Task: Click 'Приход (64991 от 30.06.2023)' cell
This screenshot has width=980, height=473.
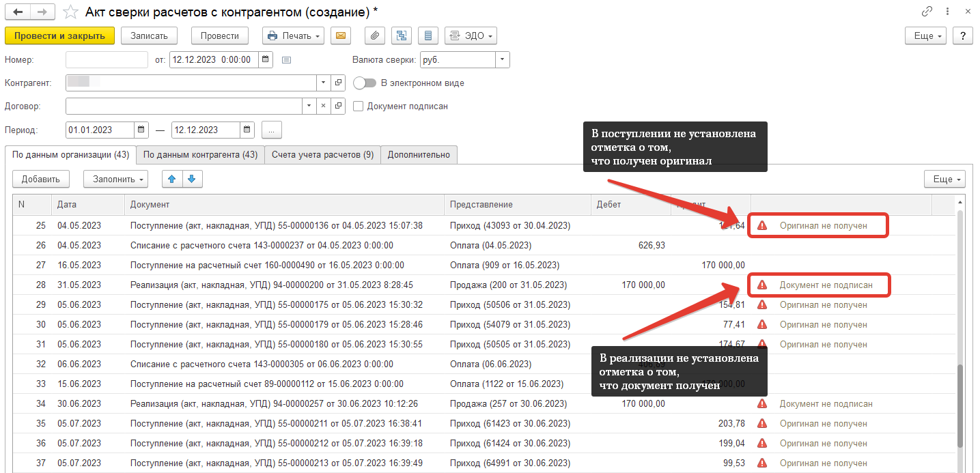Action: click(517, 463)
